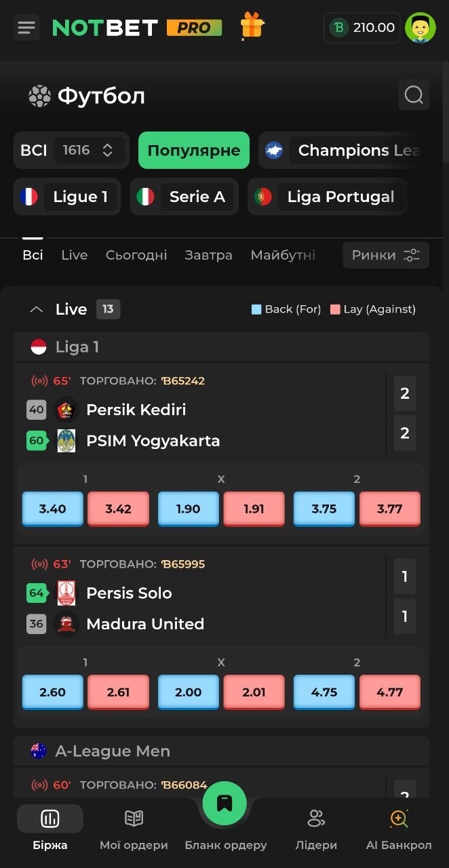449x868 pixels.
Task: Click the Популярне button
Action: point(193,150)
